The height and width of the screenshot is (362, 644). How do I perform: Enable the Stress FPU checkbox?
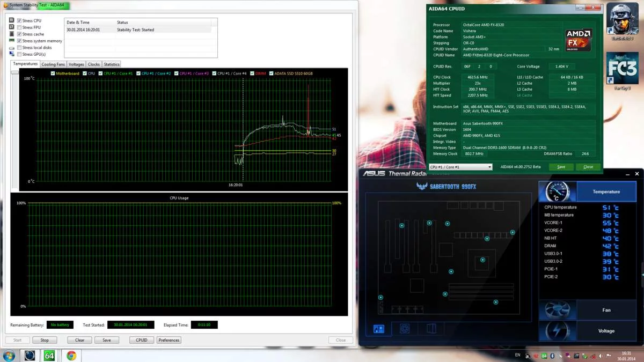click(19, 27)
